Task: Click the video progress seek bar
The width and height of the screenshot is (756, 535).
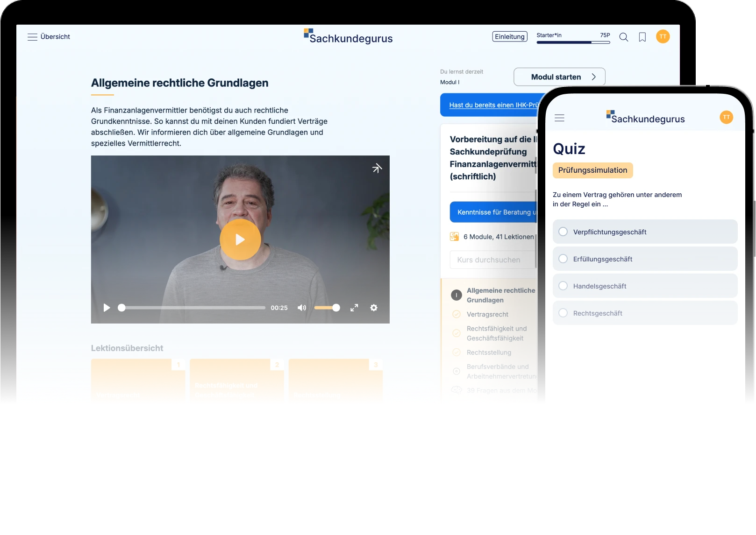Action: point(192,308)
